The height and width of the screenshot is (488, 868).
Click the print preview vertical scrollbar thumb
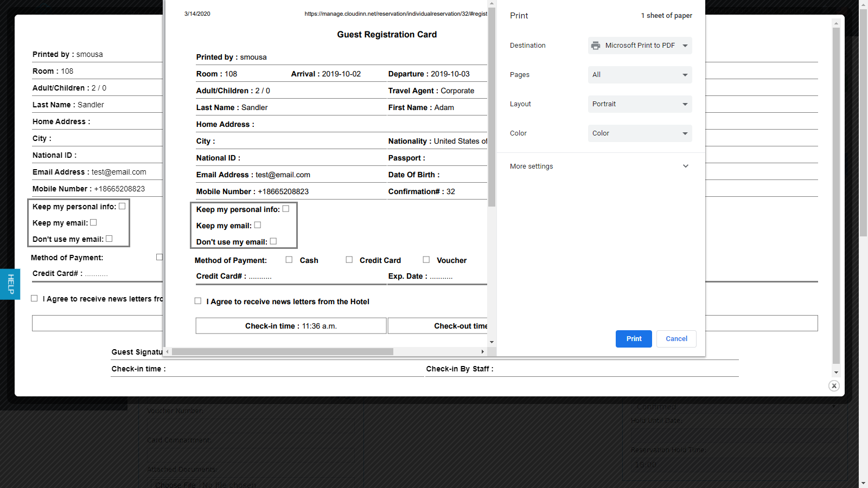[492, 107]
